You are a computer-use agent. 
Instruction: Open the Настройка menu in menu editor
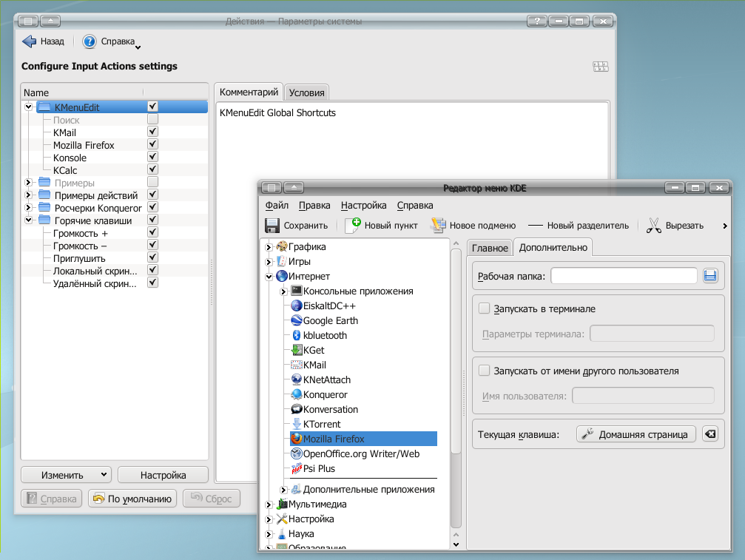point(363,205)
